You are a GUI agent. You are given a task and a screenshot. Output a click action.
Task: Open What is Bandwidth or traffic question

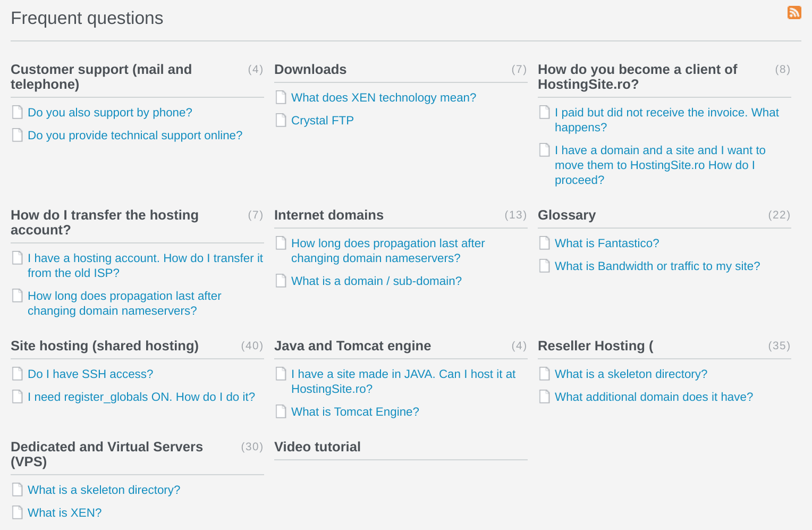coord(657,266)
